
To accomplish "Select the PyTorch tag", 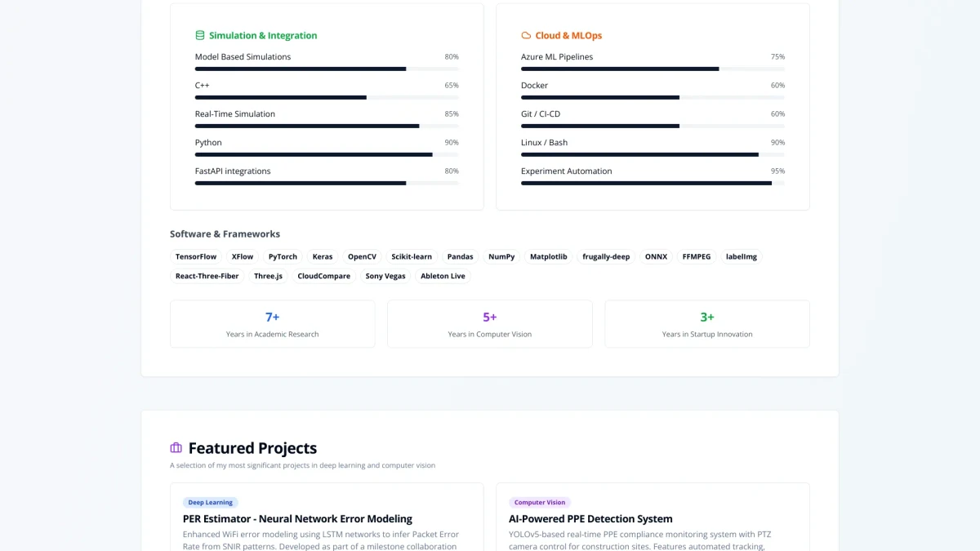I will point(283,256).
